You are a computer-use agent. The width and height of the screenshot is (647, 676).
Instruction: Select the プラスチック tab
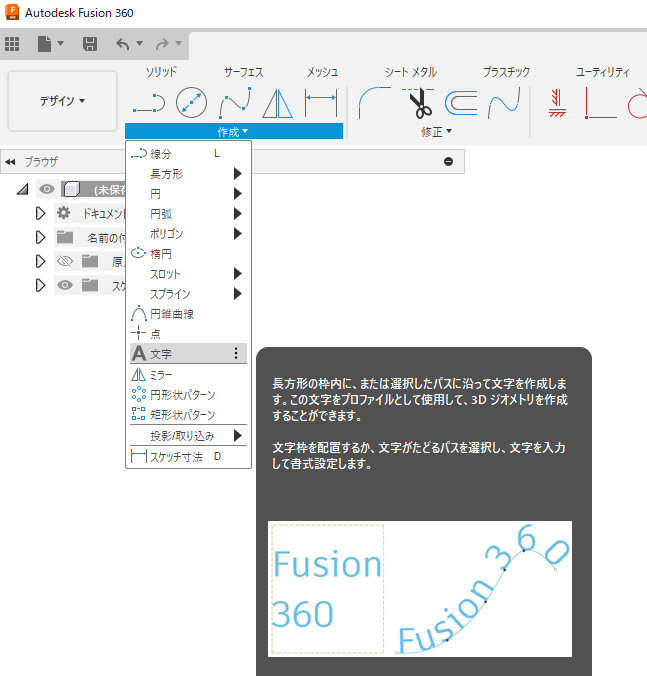[506, 72]
